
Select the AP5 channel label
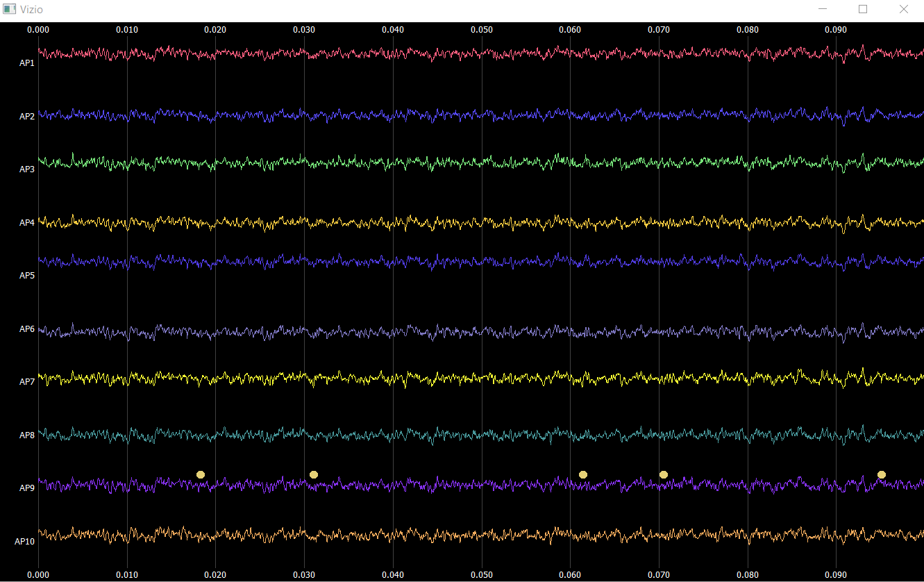coord(26,276)
